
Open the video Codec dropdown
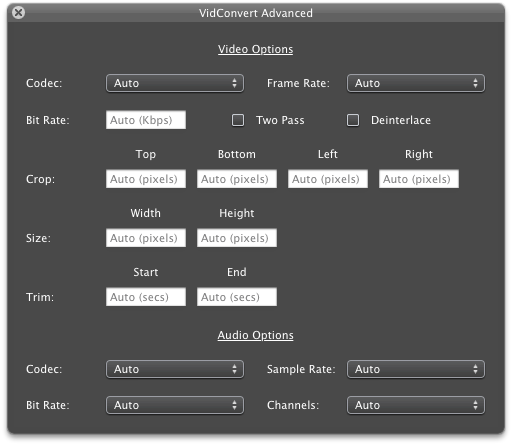tap(175, 83)
